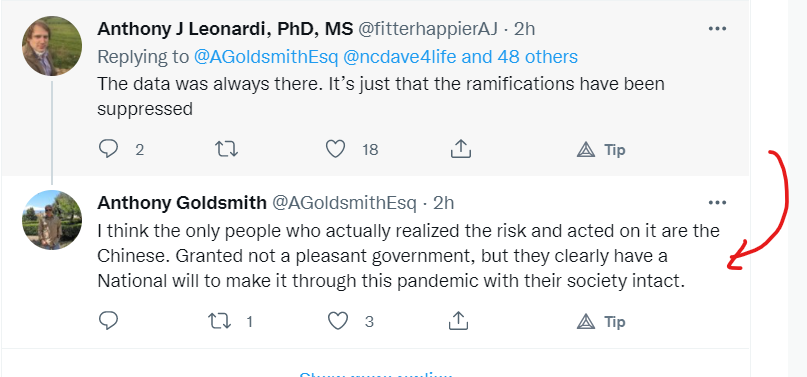The height and width of the screenshot is (377, 807).
Task: Like the tweet with 18 likes
Action: [336, 149]
